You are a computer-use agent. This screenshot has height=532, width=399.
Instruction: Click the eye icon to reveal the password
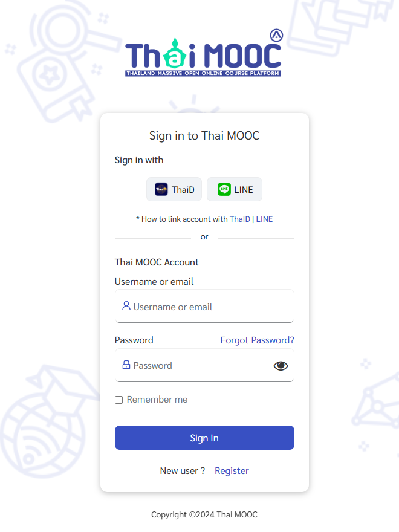pyautogui.click(x=280, y=365)
